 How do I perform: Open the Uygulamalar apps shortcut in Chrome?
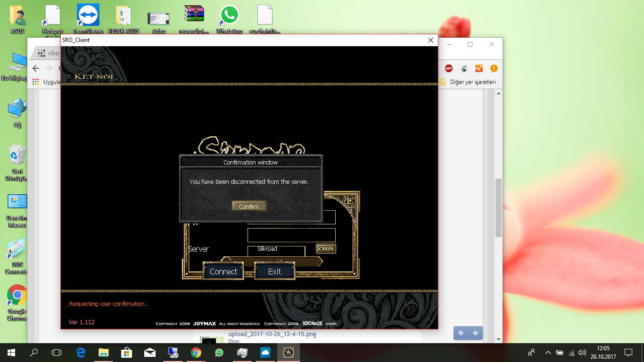[47, 82]
